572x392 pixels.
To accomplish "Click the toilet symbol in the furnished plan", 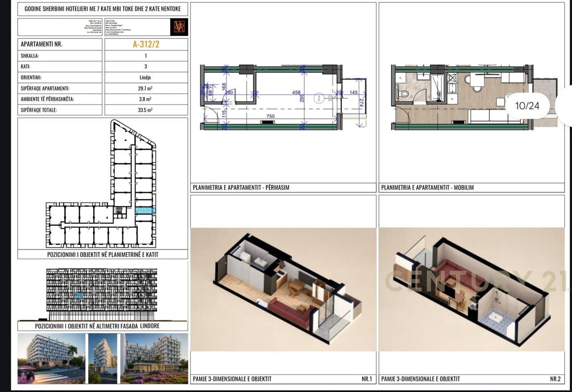I will pyautogui.click(x=404, y=94).
